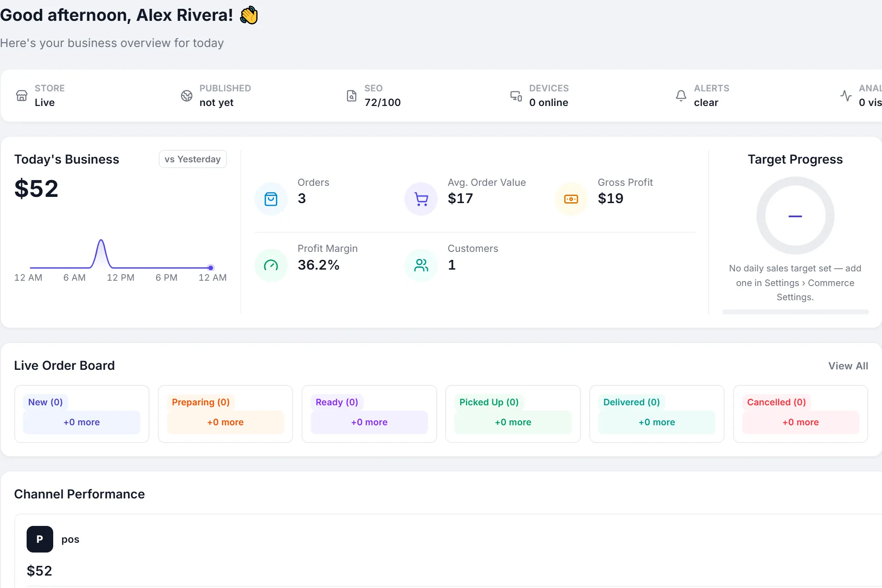Select the Cancelled (0) column label
The width and height of the screenshot is (882, 588).
[776, 402]
